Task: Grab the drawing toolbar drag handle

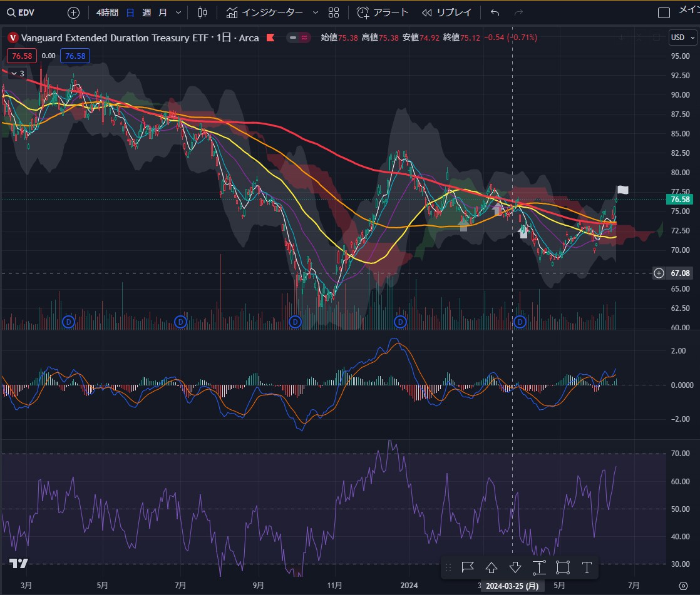Action: point(449,567)
